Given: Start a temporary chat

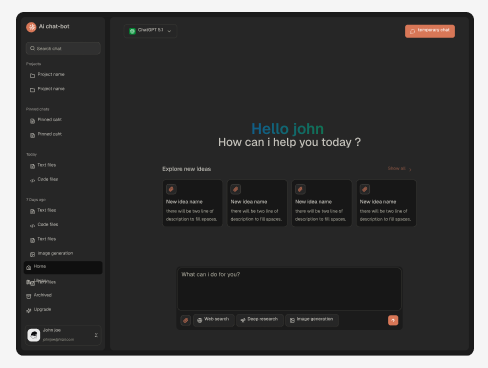Looking at the screenshot, I should coord(430,31).
